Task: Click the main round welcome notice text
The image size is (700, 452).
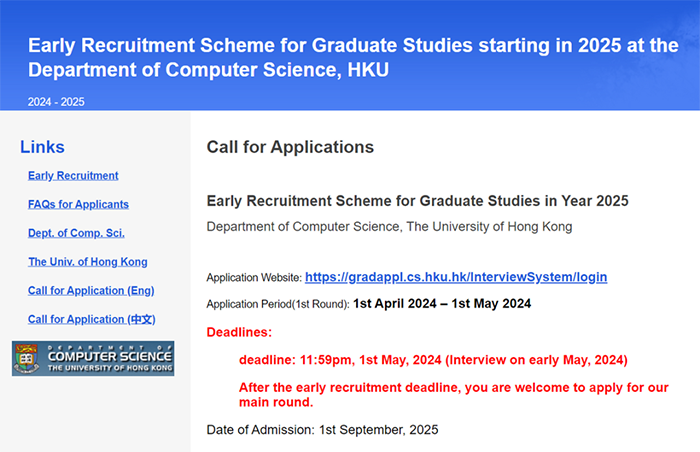Action: click(454, 395)
